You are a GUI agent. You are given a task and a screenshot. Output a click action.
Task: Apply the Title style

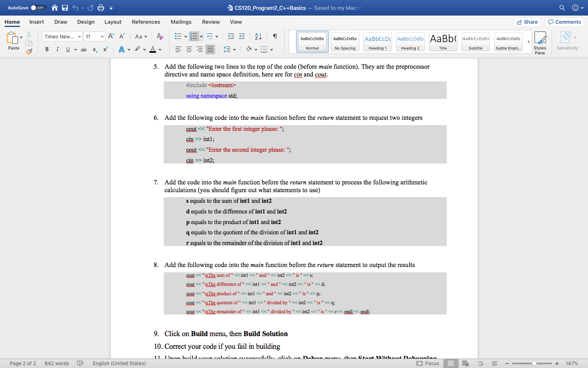coord(443,42)
